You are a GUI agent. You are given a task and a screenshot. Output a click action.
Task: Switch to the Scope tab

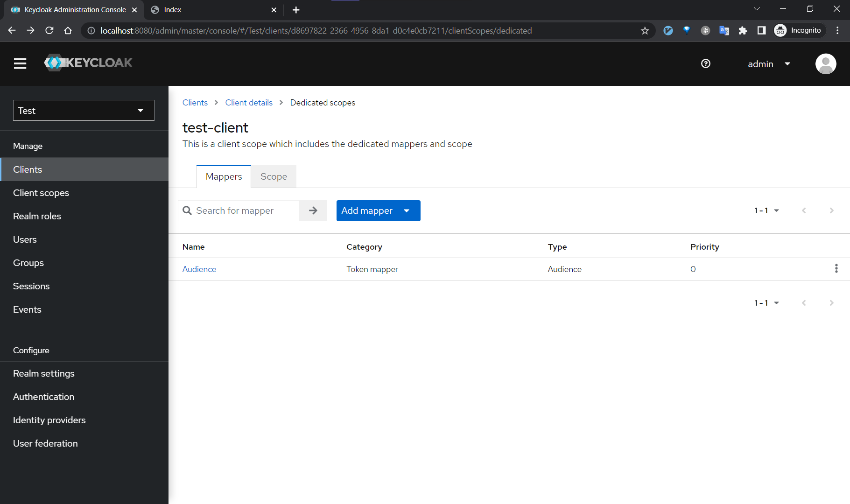tap(274, 176)
